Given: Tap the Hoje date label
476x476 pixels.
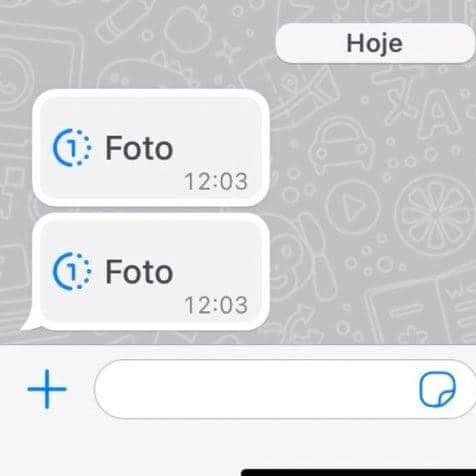Looking at the screenshot, I should 375,43.
